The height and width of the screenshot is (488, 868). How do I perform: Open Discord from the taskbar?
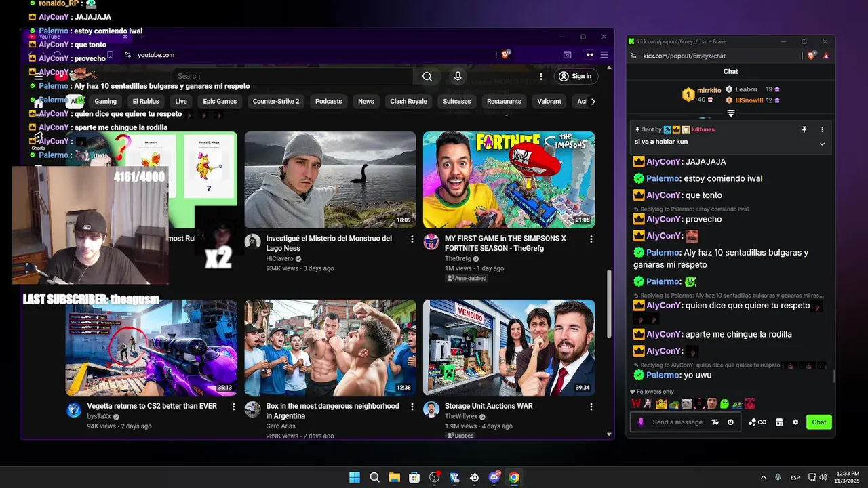click(494, 477)
